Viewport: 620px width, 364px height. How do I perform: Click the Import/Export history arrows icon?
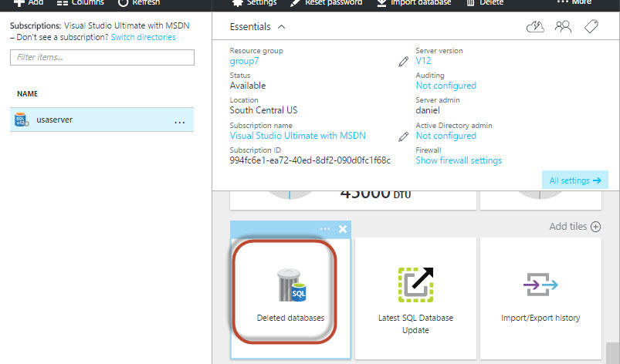pyautogui.click(x=540, y=285)
